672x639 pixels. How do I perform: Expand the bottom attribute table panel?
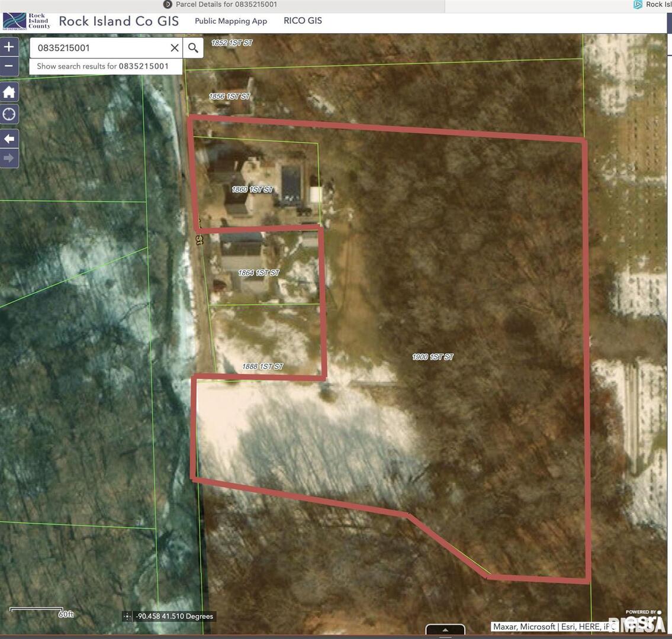point(445,630)
